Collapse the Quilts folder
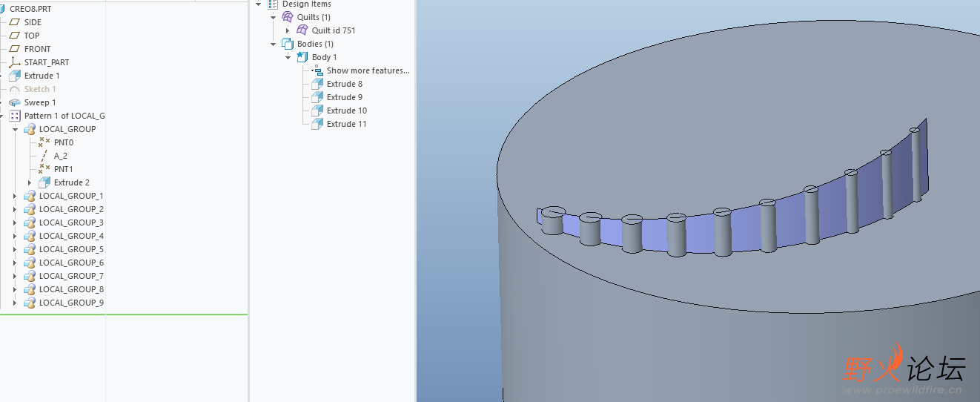The image size is (980, 402). [274, 17]
